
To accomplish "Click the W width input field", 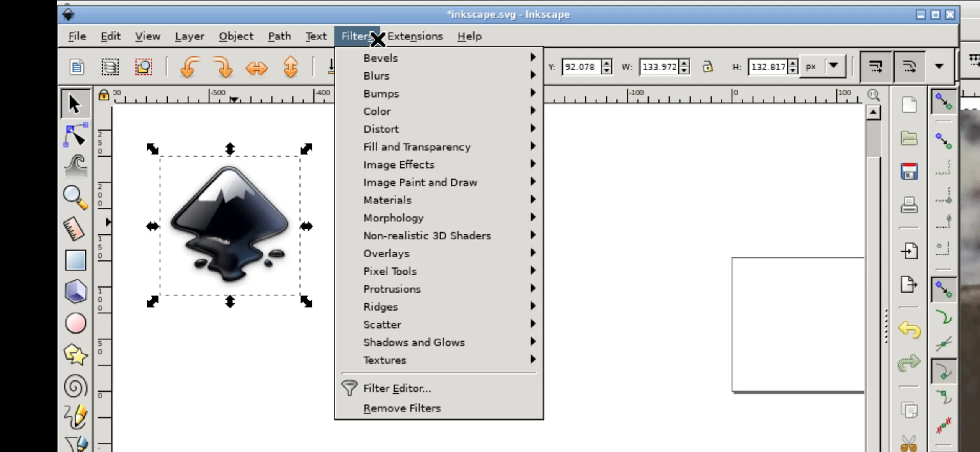I will click(x=660, y=67).
